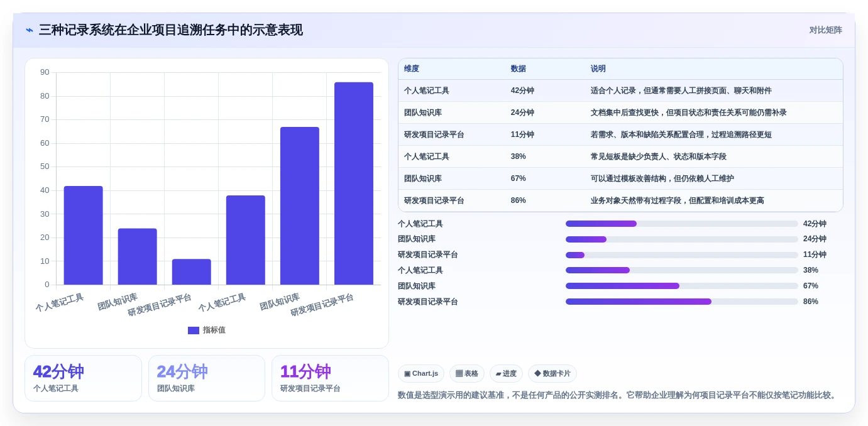Click the progress bar labeled 38%
This screenshot has height=426, width=868.
click(x=682, y=270)
